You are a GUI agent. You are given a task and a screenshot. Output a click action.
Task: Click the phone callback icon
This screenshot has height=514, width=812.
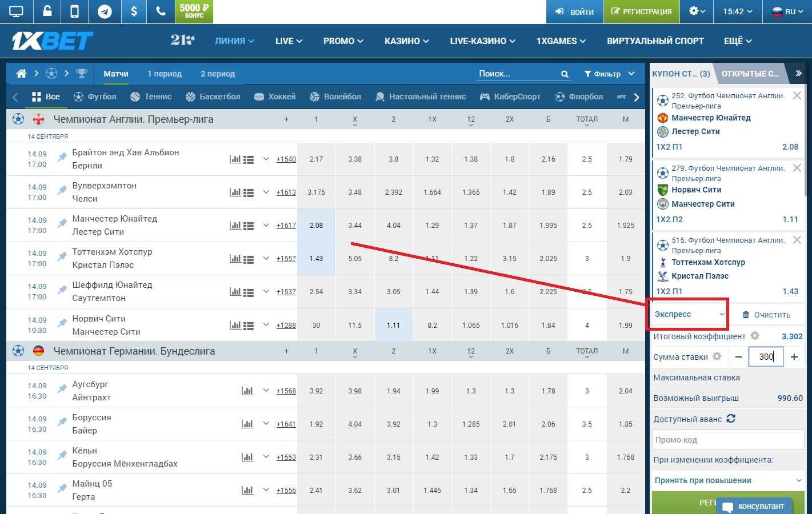(161, 11)
